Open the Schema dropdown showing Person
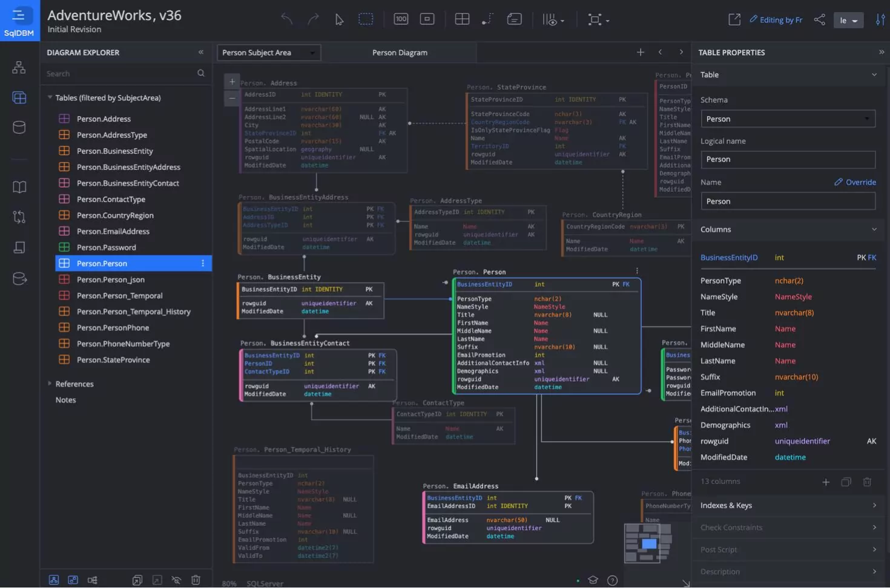 coord(788,119)
